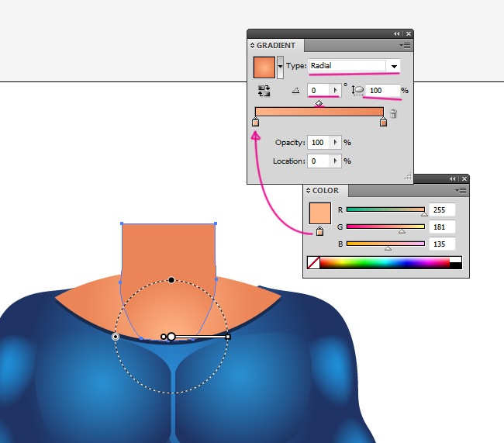Open the gradient angle value dropdown
Screen dimensions: 504x443
[335, 91]
